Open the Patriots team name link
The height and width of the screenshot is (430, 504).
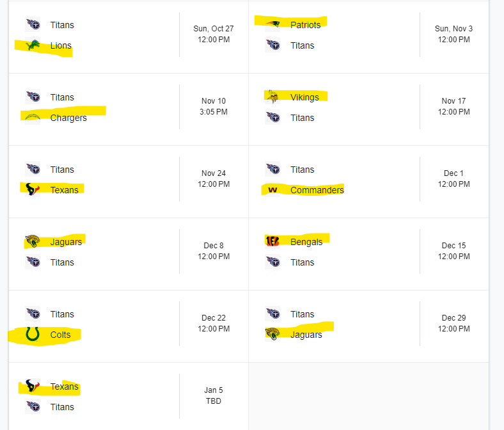click(305, 25)
